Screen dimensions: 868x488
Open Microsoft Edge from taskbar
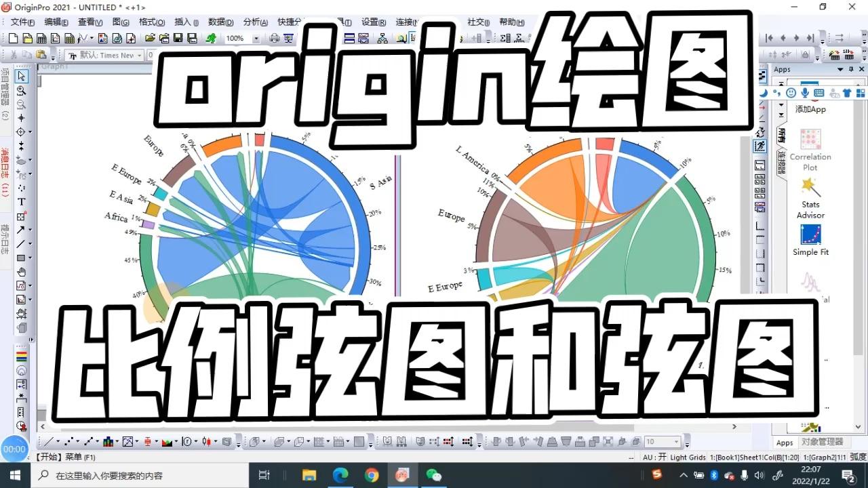(x=340, y=475)
